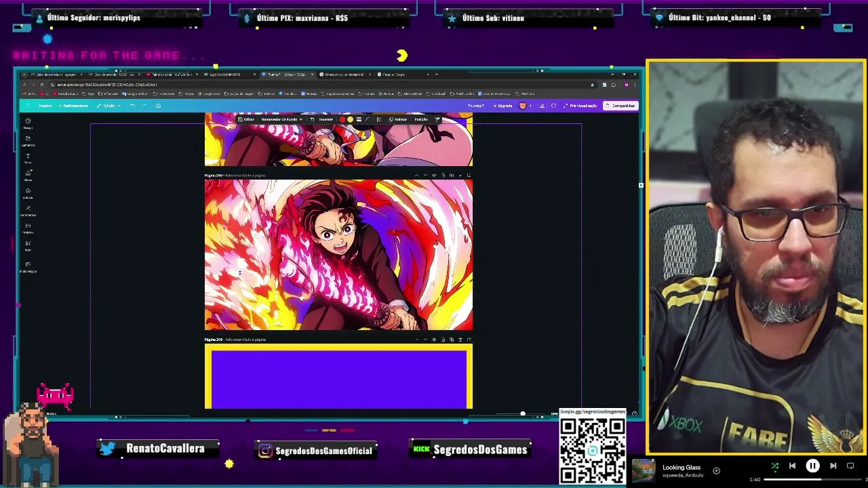Open the Canva hamburger main menu
Screen dimensions: 868x488
click(28, 106)
